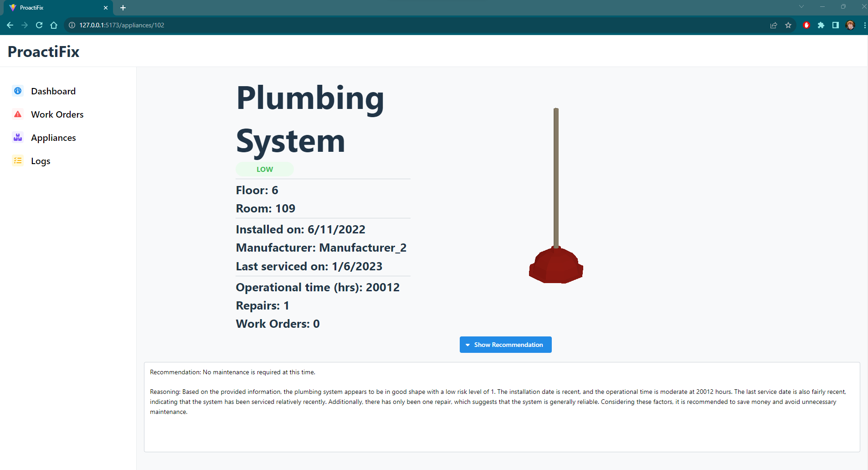Viewport: 868px width, 470px height.
Task: Open the Extensions puzzle icon
Action: 821,25
